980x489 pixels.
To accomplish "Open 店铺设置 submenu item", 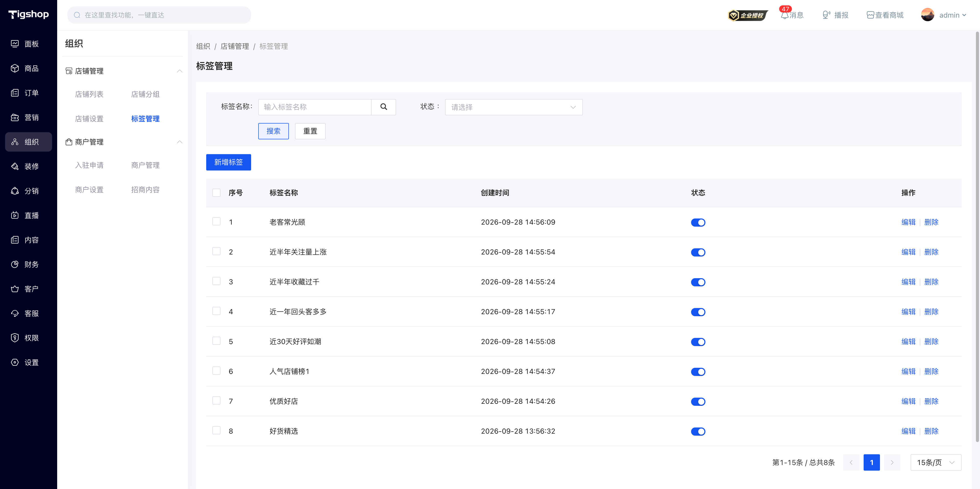I will (x=89, y=119).
